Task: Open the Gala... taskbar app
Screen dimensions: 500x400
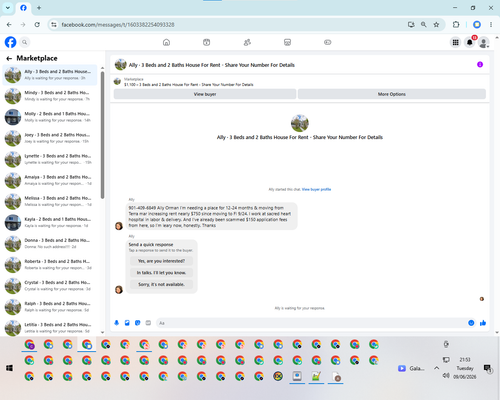Action: [411, 368]
